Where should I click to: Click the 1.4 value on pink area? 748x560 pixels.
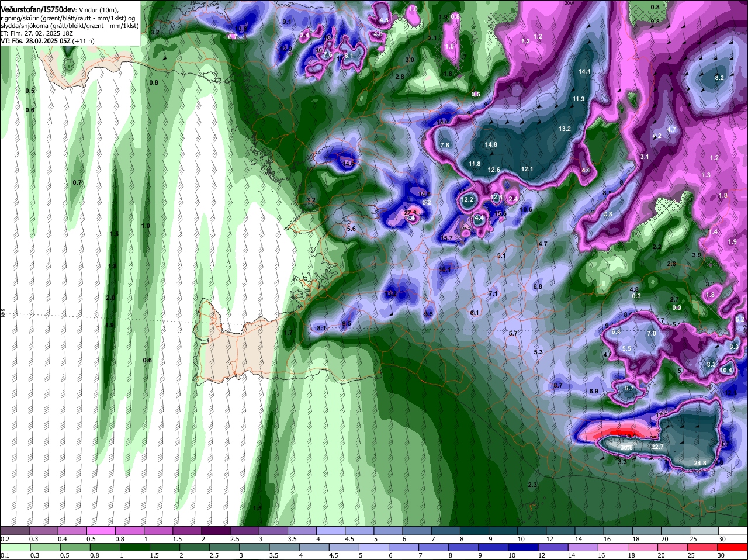click(713, 232)
